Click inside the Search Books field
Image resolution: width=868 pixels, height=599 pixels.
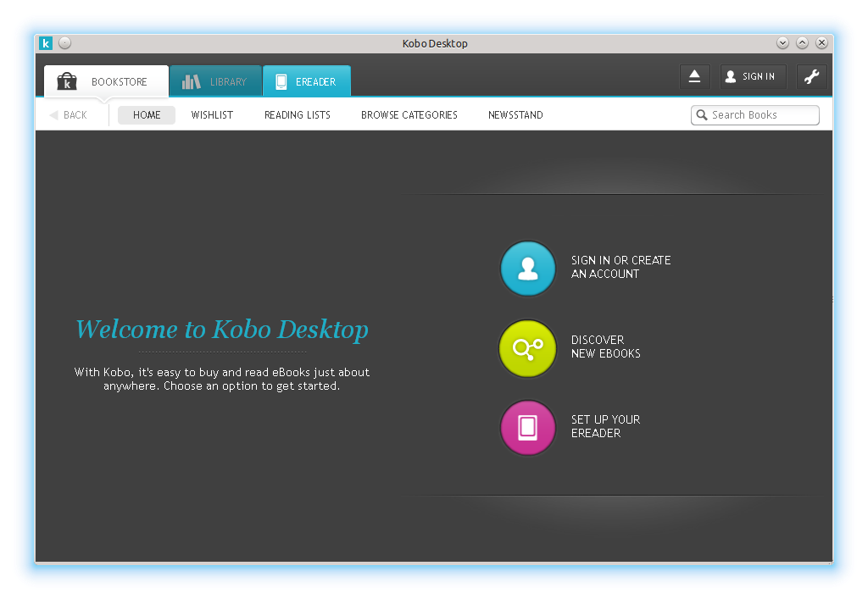759,114
